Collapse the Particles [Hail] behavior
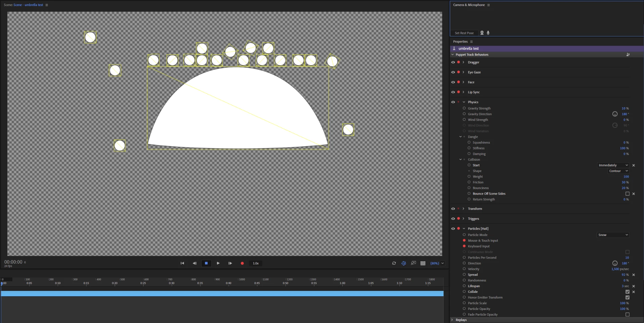The height and width of the screenshot is (323, 644). (x=464, y=229)
